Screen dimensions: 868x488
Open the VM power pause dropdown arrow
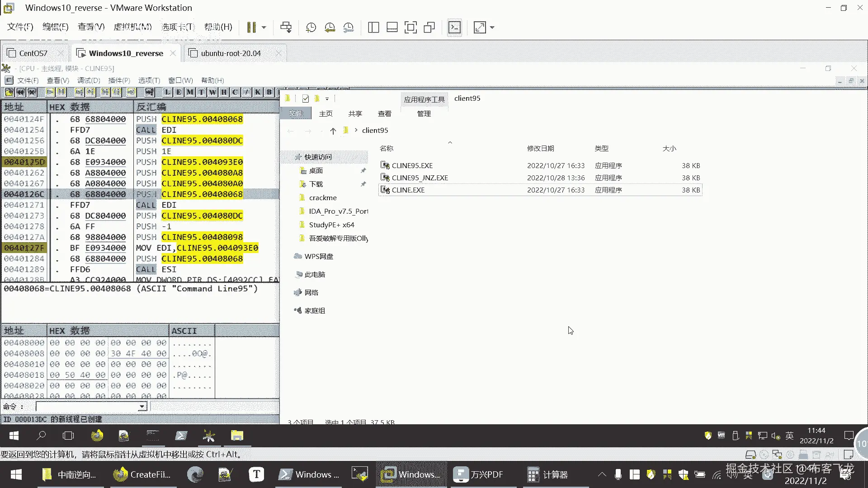click(264, 28)
